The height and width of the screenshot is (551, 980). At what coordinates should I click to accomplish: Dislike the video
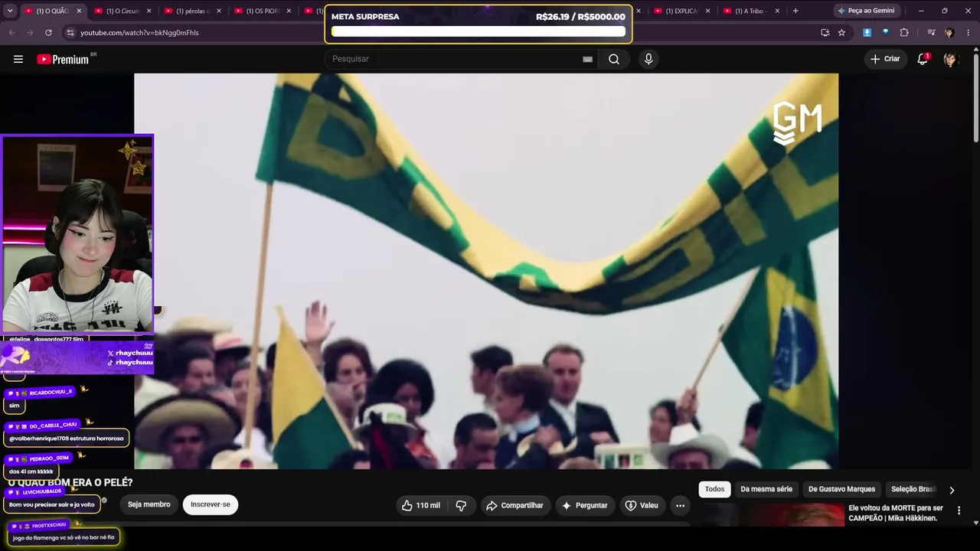coord(461,505)
